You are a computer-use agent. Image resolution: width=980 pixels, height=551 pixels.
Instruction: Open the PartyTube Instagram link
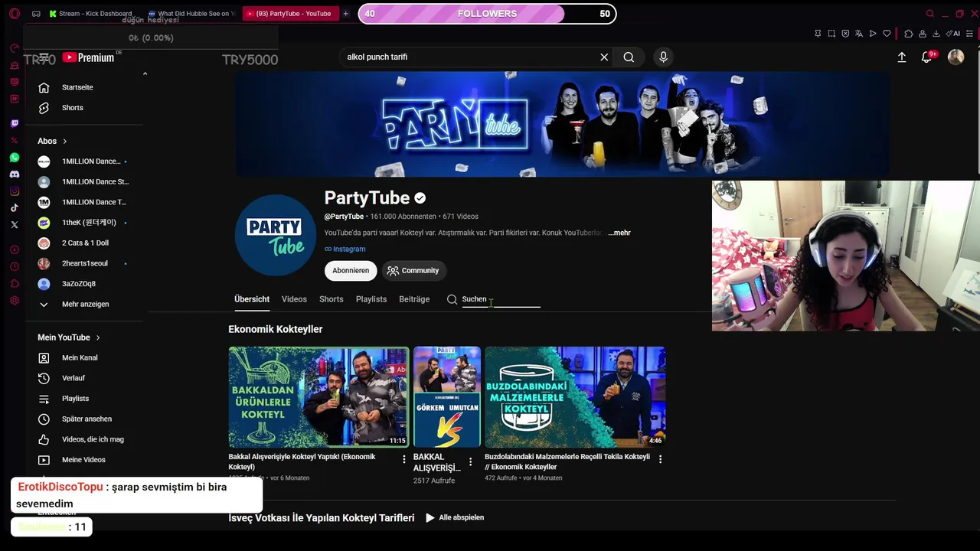[x=345, y=249]
